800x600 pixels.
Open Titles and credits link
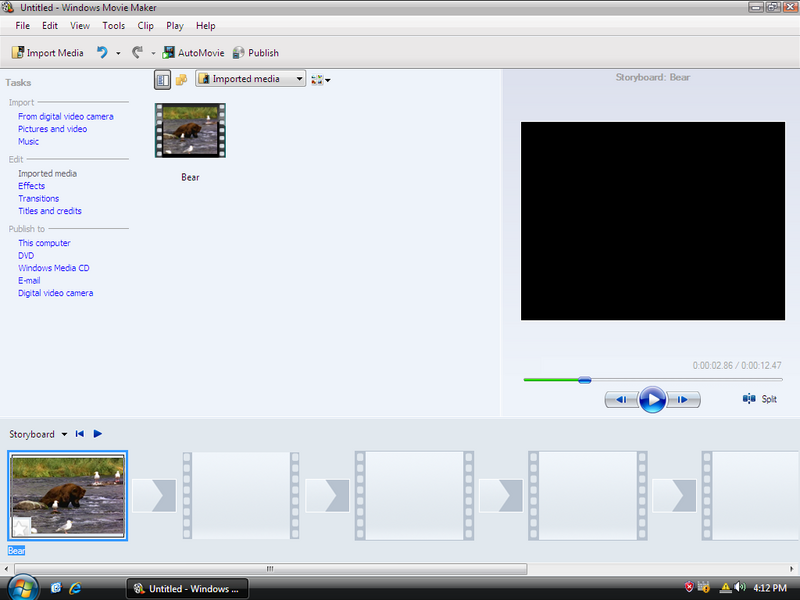50,211
